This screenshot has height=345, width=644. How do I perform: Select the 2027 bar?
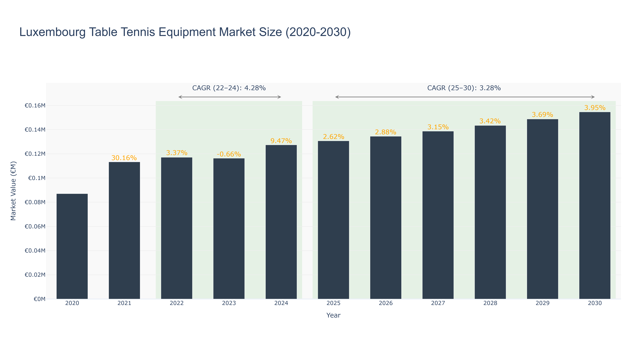tap(438, 215)
